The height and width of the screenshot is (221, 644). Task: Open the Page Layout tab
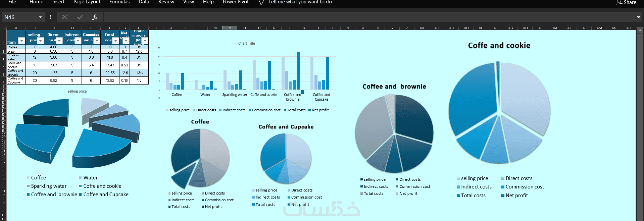pos(87,2)
